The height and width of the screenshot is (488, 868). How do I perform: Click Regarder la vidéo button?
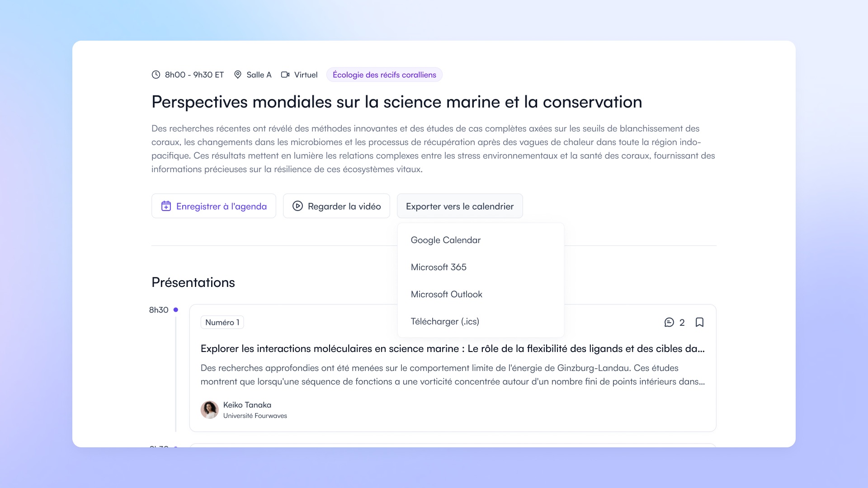[336, 206]
